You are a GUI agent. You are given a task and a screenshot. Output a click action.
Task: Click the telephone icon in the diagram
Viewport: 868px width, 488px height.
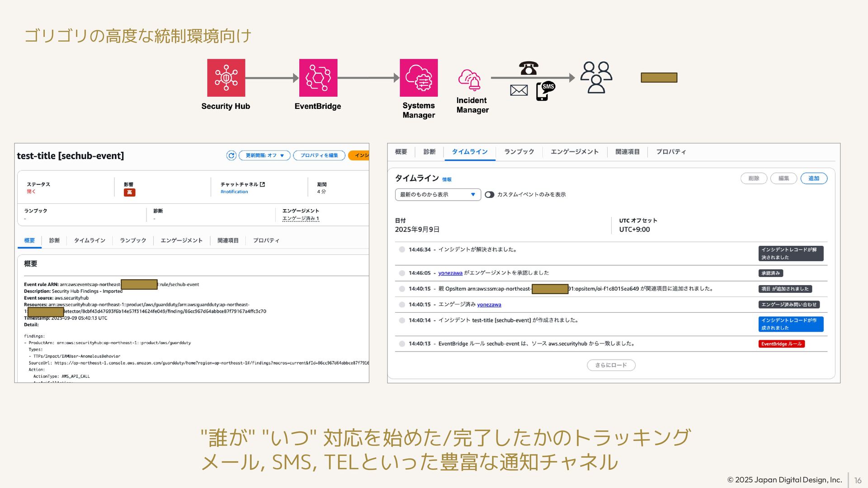[528, 68]
